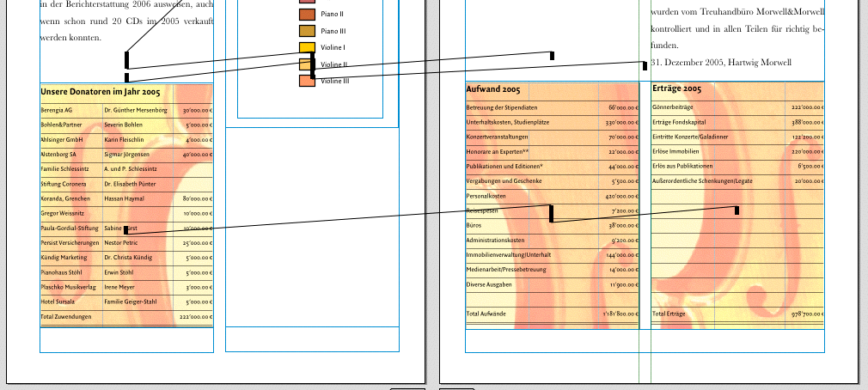The width and height of the screenshot is (868, 390).
Task: Click the empty frame below the Donatoren table
Action: [x=126, y=339]
